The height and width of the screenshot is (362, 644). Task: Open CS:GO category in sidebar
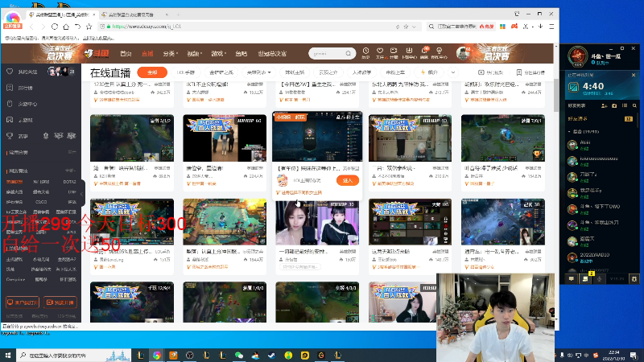[x=41, y=202]
